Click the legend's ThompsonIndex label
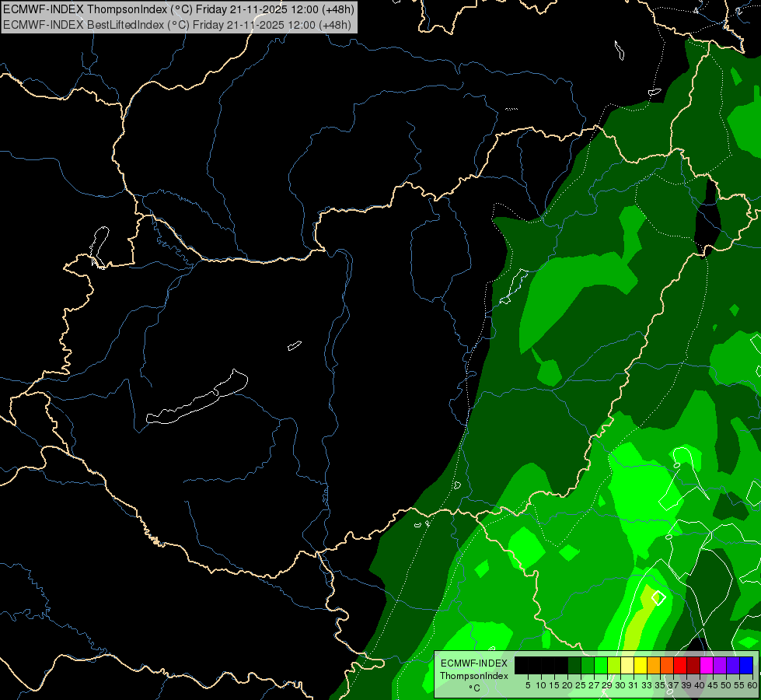The width and height of the screenshot is (761, 700). (473, 676)
